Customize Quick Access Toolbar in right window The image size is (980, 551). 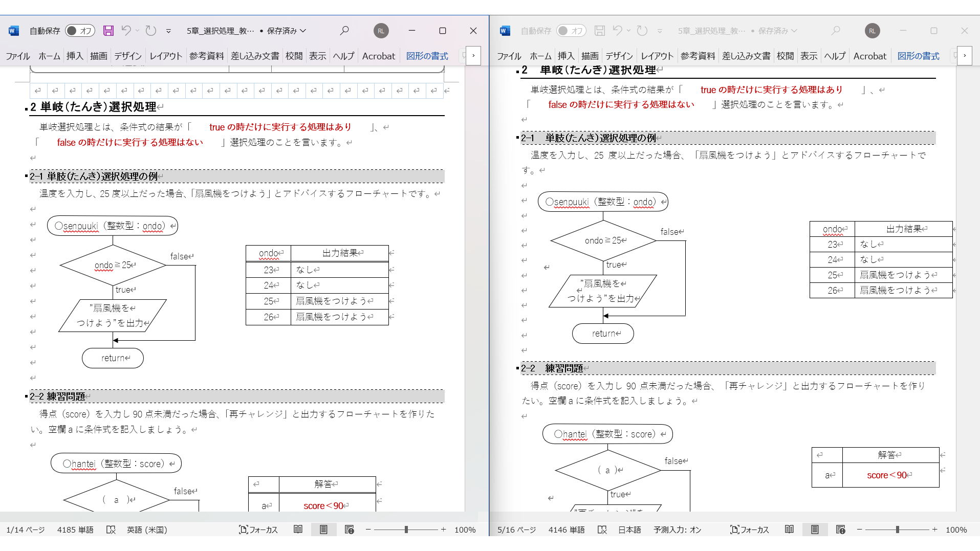pos(660,31)
